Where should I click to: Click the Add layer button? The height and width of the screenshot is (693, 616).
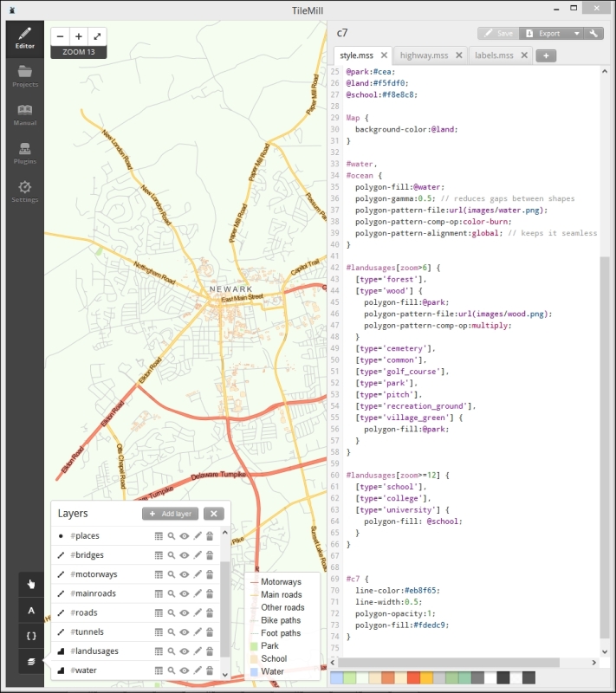click(171, 514)
